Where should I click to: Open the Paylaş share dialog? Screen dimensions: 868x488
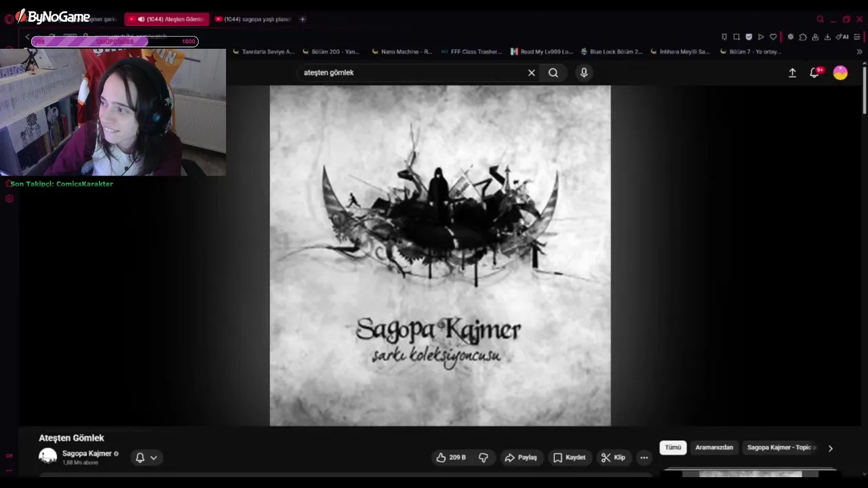pyautogui.click(x=520, y=457)
